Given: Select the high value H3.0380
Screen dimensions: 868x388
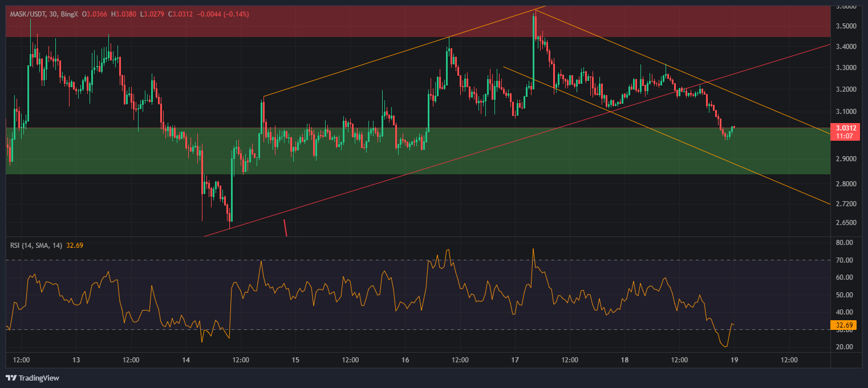Looking at the screenshot, I should point(124,14).
